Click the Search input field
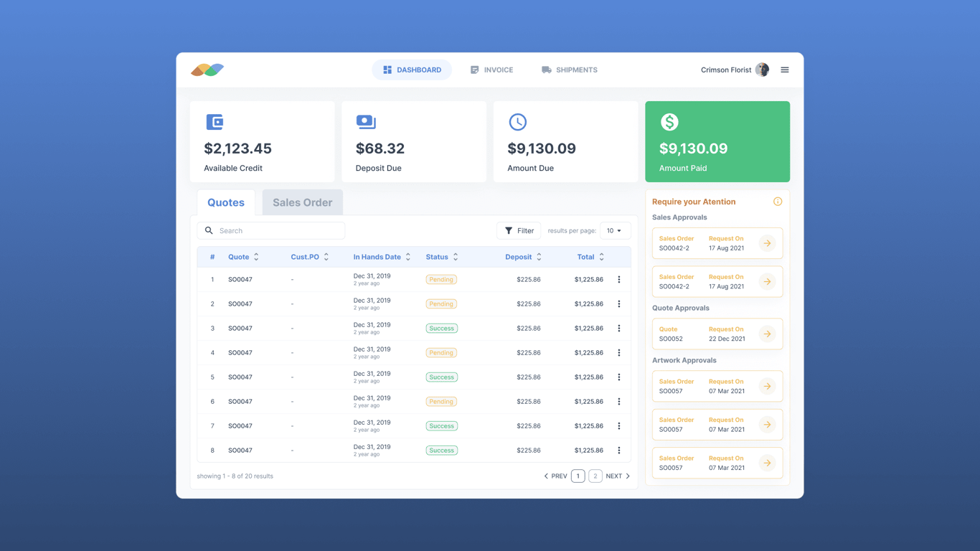 271,230
